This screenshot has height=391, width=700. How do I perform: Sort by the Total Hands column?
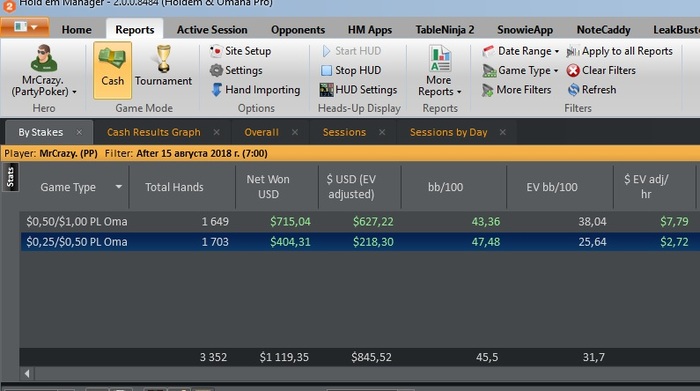pos(174,187)
